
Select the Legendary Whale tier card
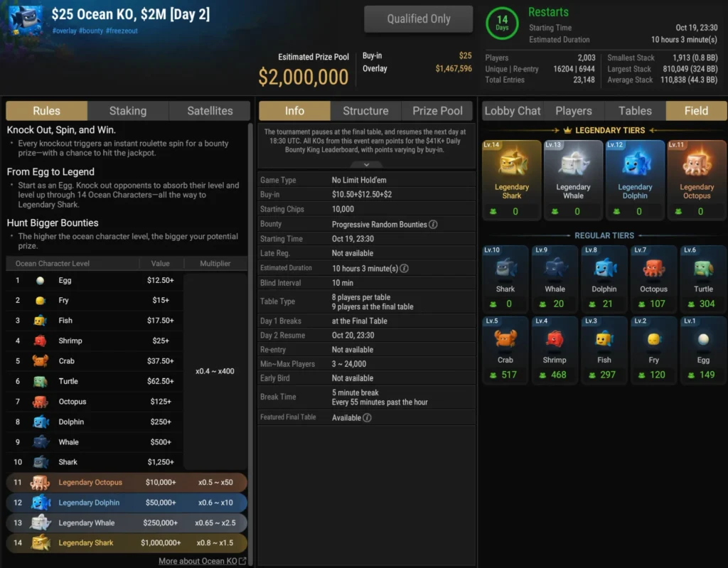pos(574,180)
